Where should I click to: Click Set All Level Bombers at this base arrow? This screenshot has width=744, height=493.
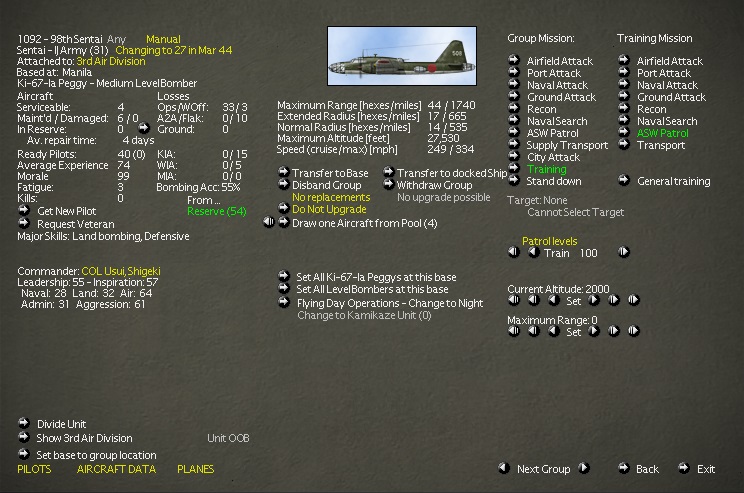pyautogui.click(x=283, y=288)
